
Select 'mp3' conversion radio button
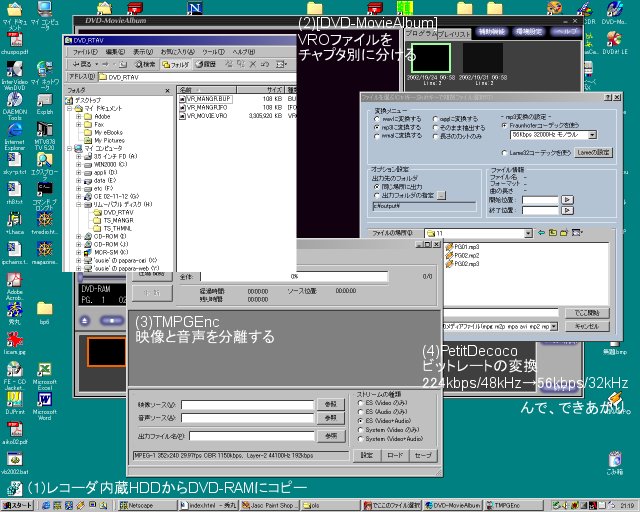(377, 127)
